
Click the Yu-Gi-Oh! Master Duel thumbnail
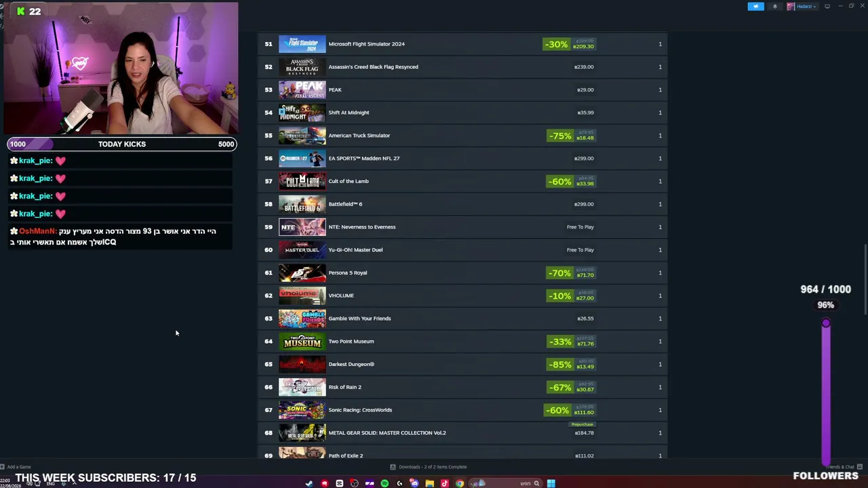coord(302,250)
